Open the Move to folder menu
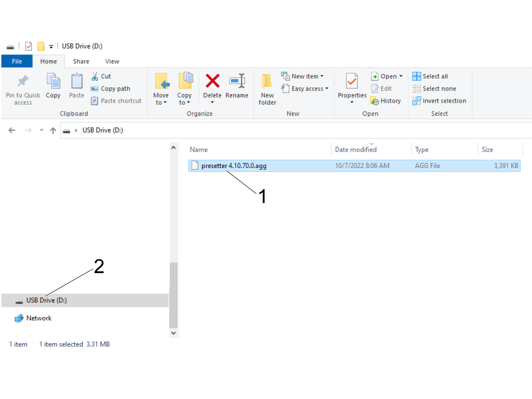 click(161, 89)
